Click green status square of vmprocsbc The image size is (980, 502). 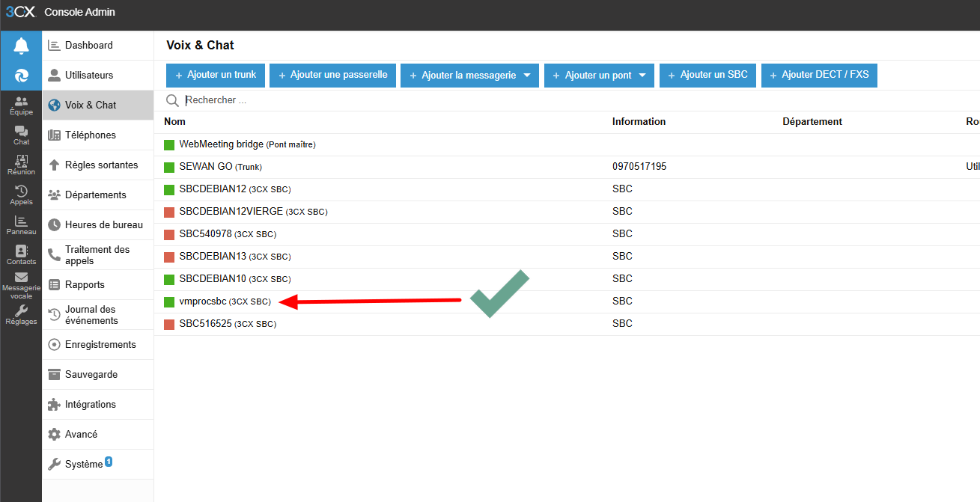169,301
